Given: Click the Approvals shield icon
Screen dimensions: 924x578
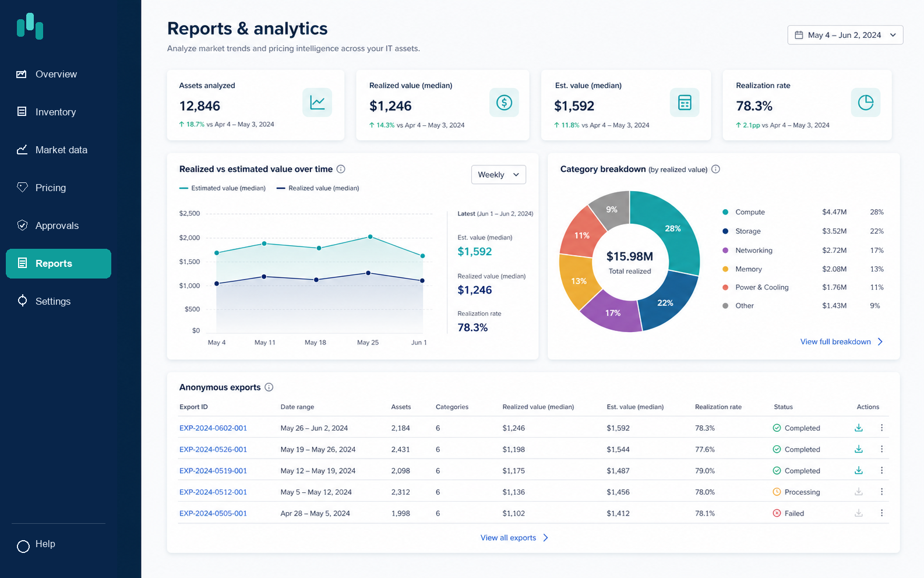Looking at the screenshot, I should pos(22,225).
